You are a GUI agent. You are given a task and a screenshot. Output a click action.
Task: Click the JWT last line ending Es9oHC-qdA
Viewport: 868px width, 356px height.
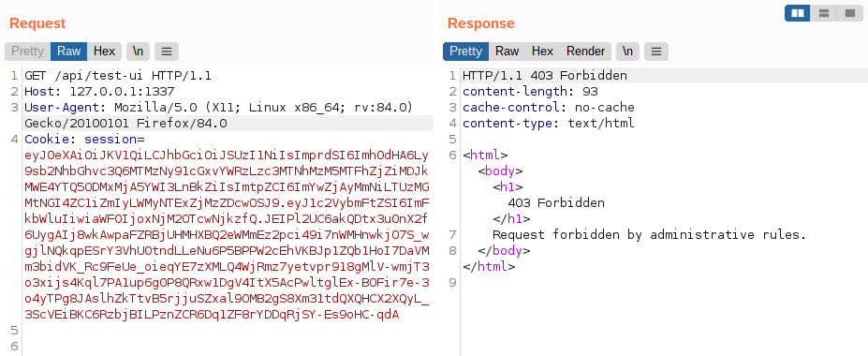[212, 315]
